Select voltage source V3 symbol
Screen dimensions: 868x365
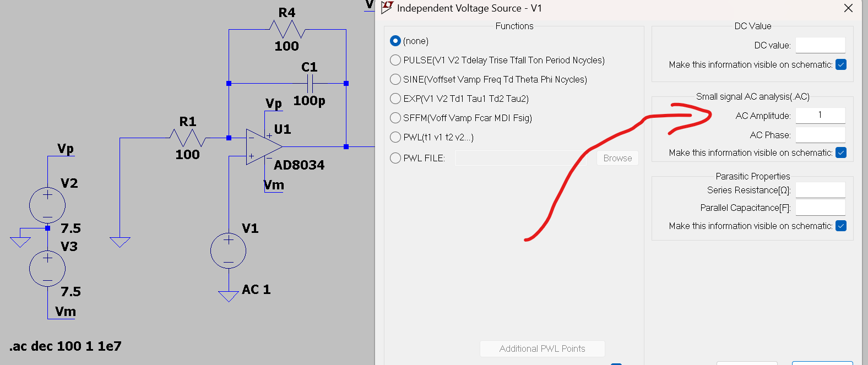coord(47,269)
